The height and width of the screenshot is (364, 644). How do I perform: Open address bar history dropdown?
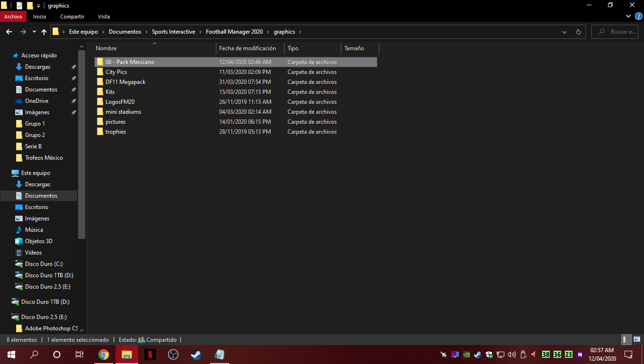(x=564, y=32)
